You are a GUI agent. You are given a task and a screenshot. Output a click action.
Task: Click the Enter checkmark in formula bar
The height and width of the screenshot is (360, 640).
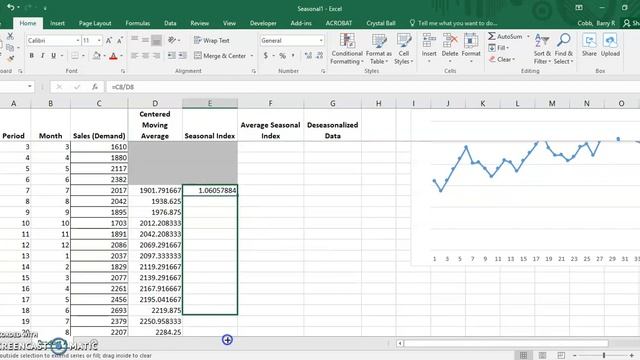coord(77,87)
